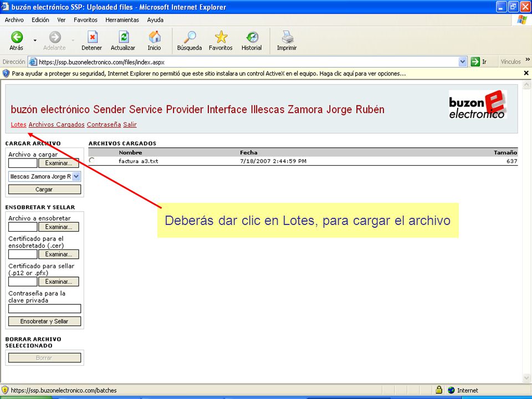532x399 pixels.
Task: Click the Adelante forward icon
Action: coord(55,37)
